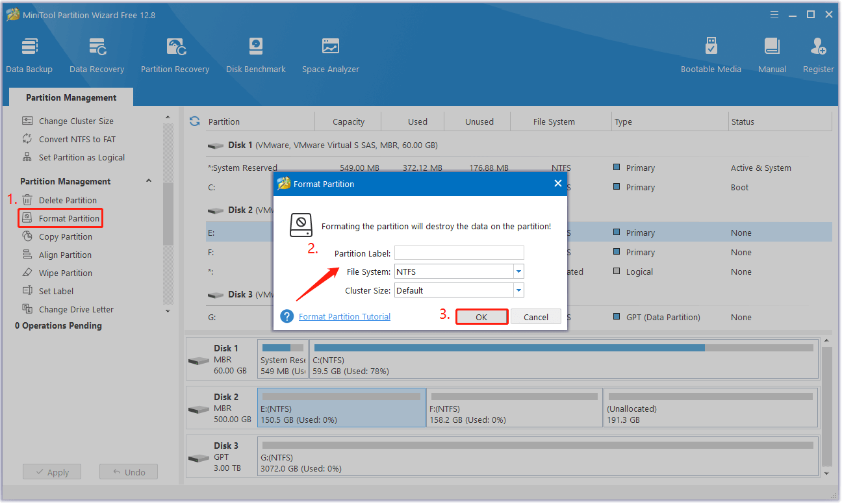Click Disk 2 icon in disk map
Image resolution: width=842 pixels, height=504 pixels.
tap(198, 409)
